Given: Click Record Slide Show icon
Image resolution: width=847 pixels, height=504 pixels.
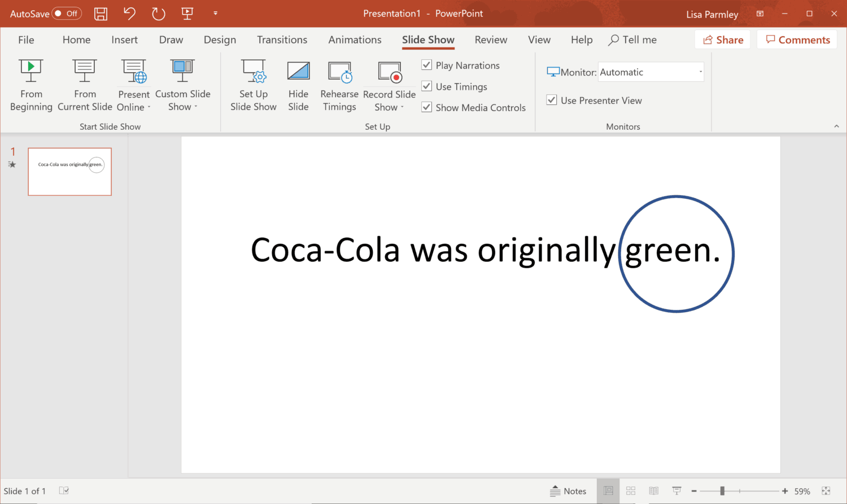Looking at the screenshot, I should tap(390, 72).
